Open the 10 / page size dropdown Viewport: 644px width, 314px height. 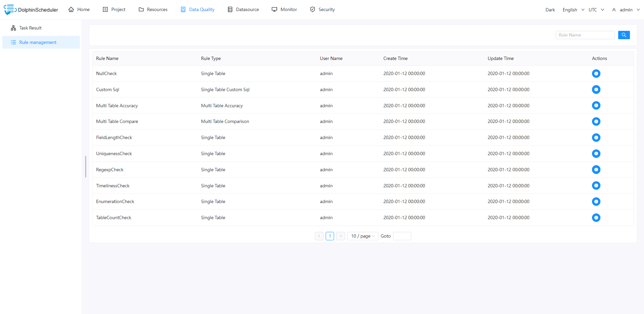pyautogui.click(x=363, y=236)
